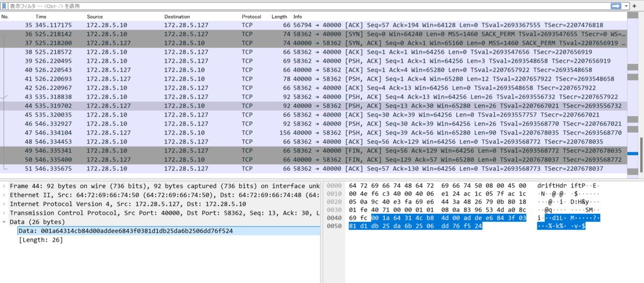This screenshot has width=644, height=283.
Task: Click the display filter bookmark icon
Action: [x=5, y=5]
